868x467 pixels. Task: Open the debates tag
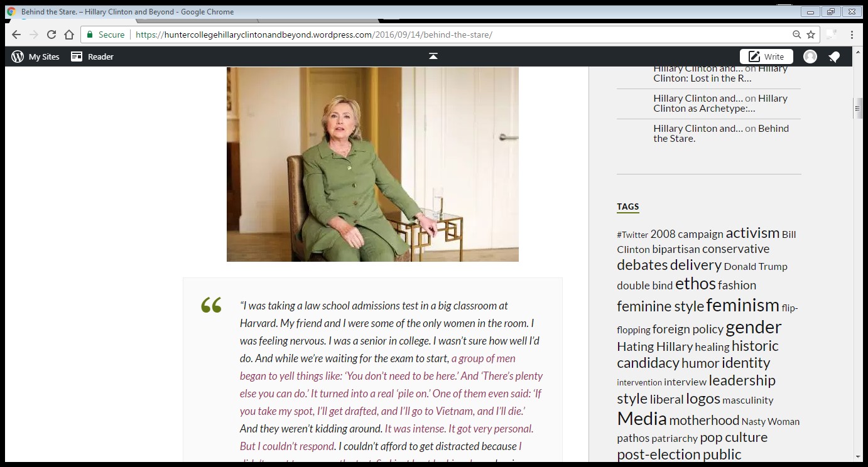coord(642,265)
